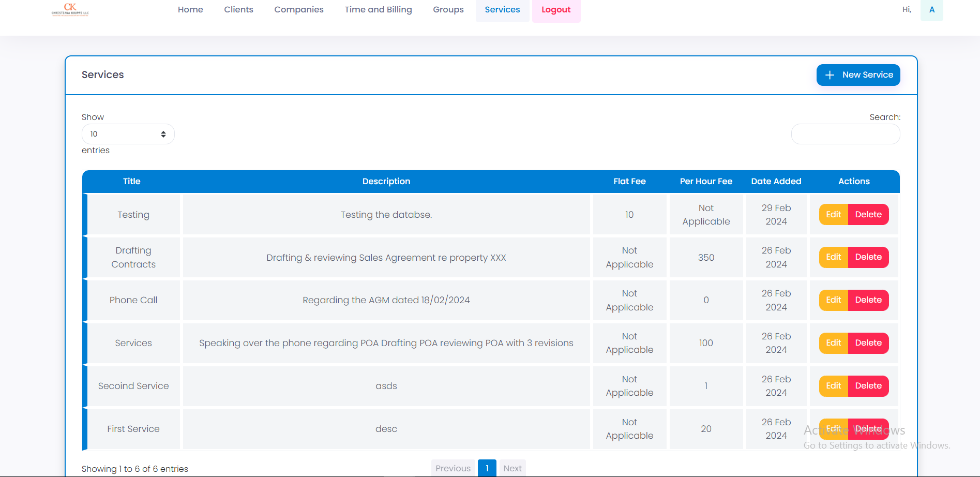Image resolution: width=980 pixels, height=477 pixels.
Task: Click the Next pagination button
Action: coord(512,468)
